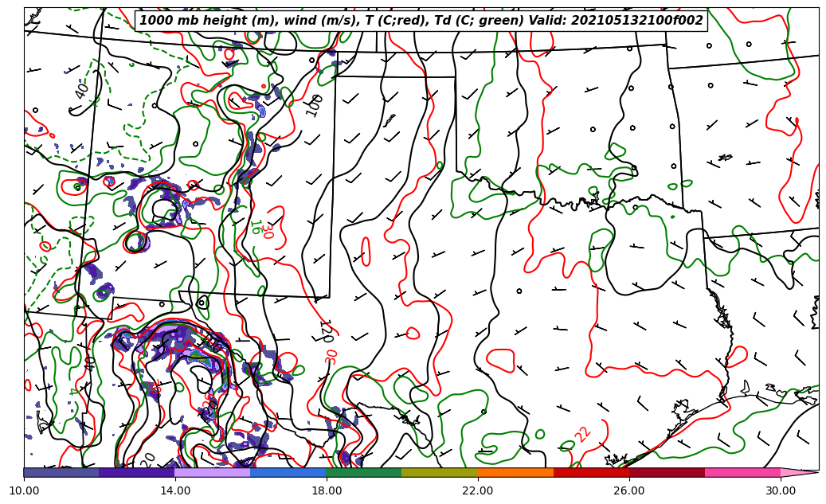Screen dimensions: 826x504
Task: Click the plot title text at top
Action: (x=421, y=21)
